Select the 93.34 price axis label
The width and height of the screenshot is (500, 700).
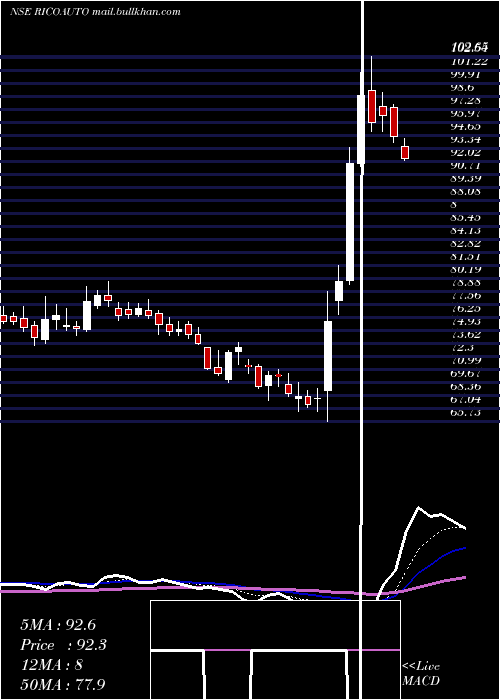point(467,139)
